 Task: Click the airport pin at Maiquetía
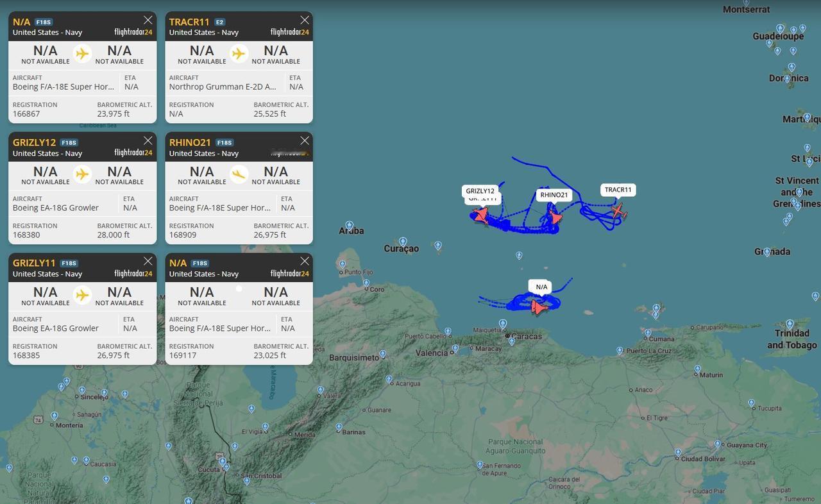pos(503,324)
